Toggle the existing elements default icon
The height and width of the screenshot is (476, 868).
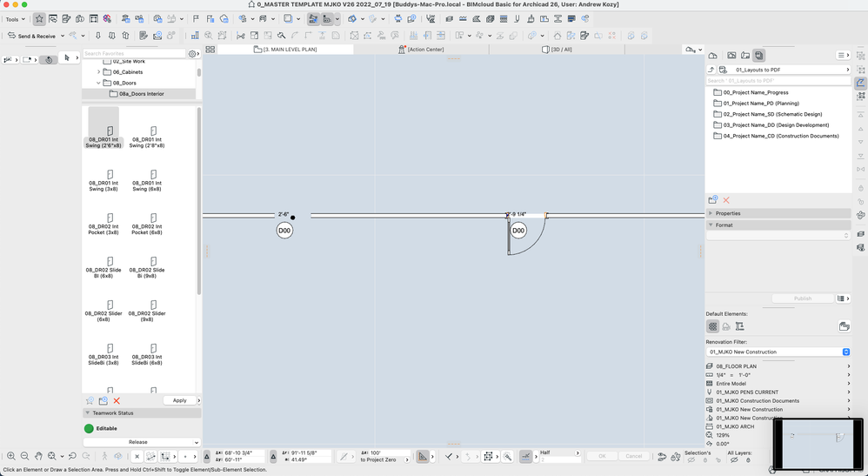713,326
